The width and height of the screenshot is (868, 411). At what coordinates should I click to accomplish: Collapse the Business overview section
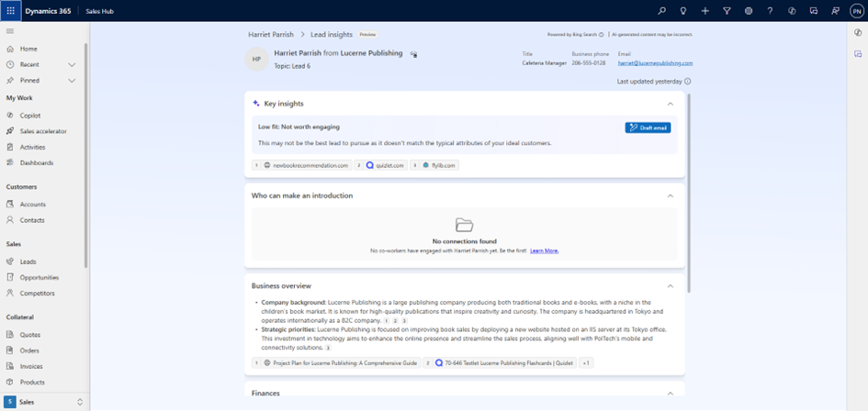pos(671,286)
